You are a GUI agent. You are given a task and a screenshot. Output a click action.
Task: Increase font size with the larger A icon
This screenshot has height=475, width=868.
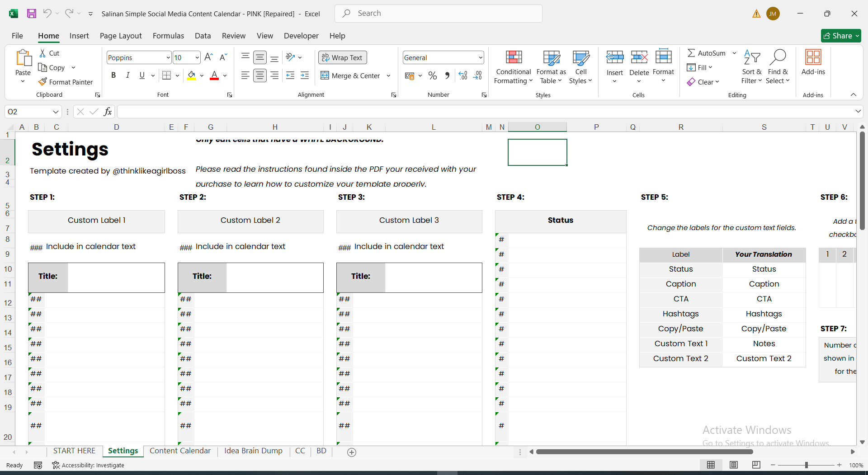pyautogui.click(x=208, y=57)
